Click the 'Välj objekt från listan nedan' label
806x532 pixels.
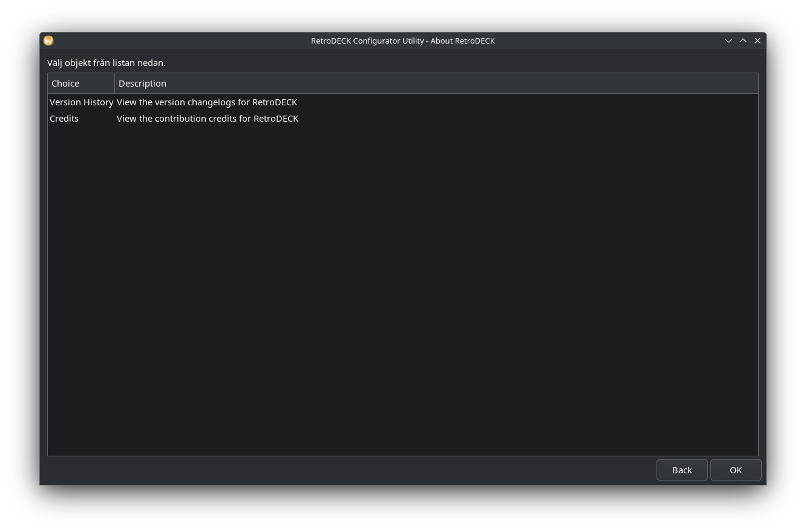pos(106,63)
